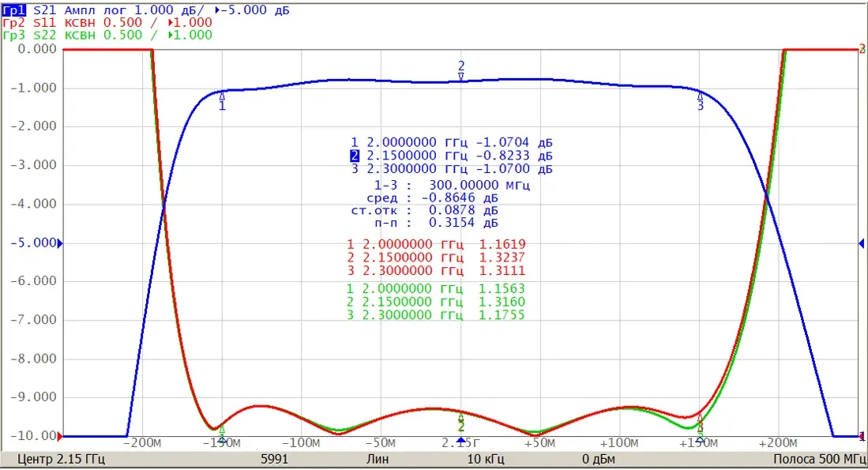This screenshot has width=868, height=470.
Task: Click the blue reference triangle on the right edge
Action: 862,243
